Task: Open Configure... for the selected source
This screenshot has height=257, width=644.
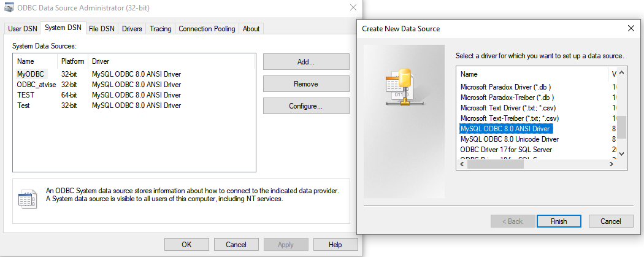Action: (306, 106)
